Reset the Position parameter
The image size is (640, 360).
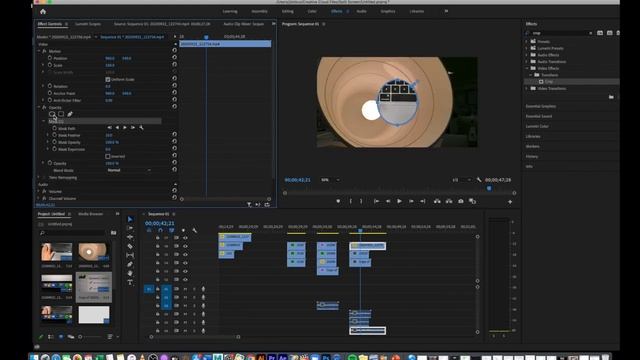click(174, 58)
